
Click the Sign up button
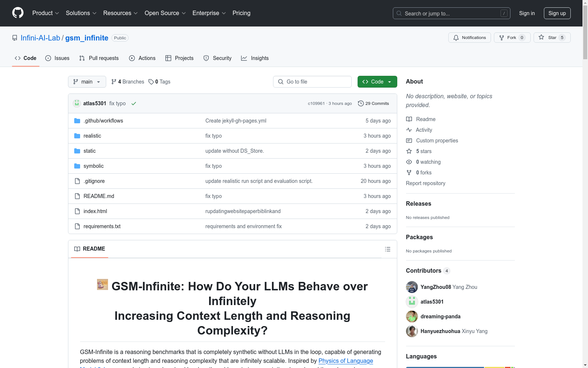[557, 13]
